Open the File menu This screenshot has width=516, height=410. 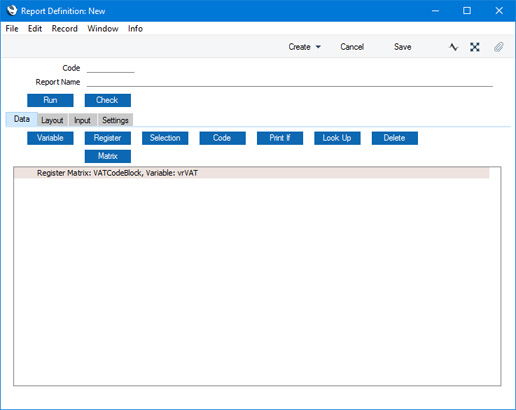[x=12, y=29]
